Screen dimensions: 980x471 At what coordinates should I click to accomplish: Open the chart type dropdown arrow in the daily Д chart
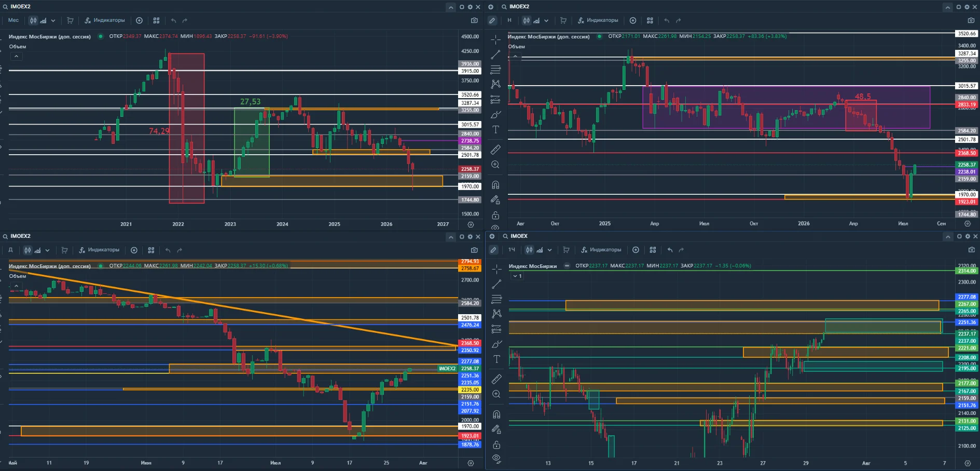coord(47,250)
